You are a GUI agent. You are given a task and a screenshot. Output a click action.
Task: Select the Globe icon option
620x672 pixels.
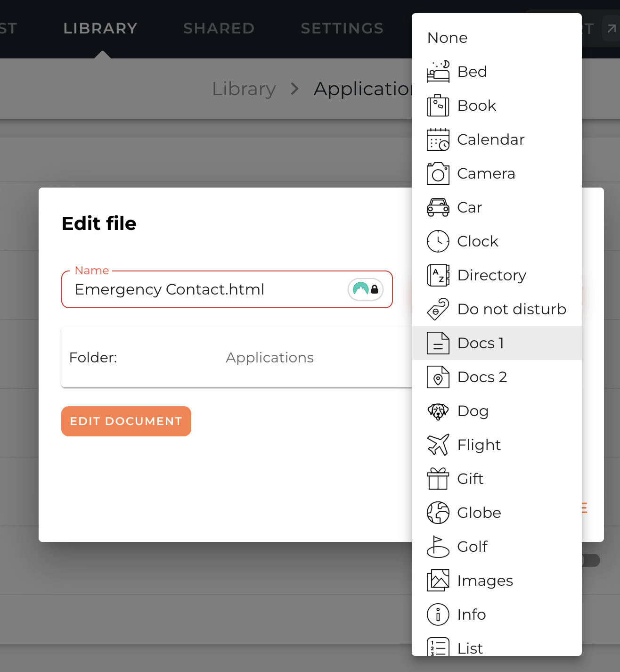479,513
